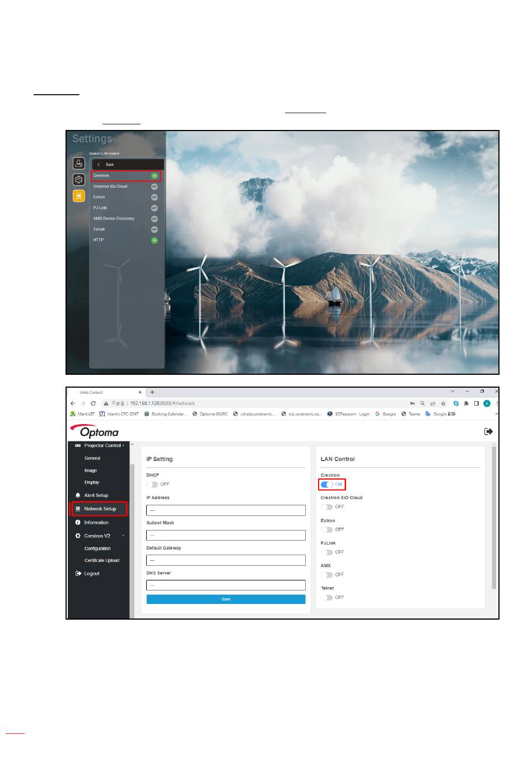Turn off Crestron switch in LAN Control web page
Screen dimensions: 532x758
tap(327, 485)
